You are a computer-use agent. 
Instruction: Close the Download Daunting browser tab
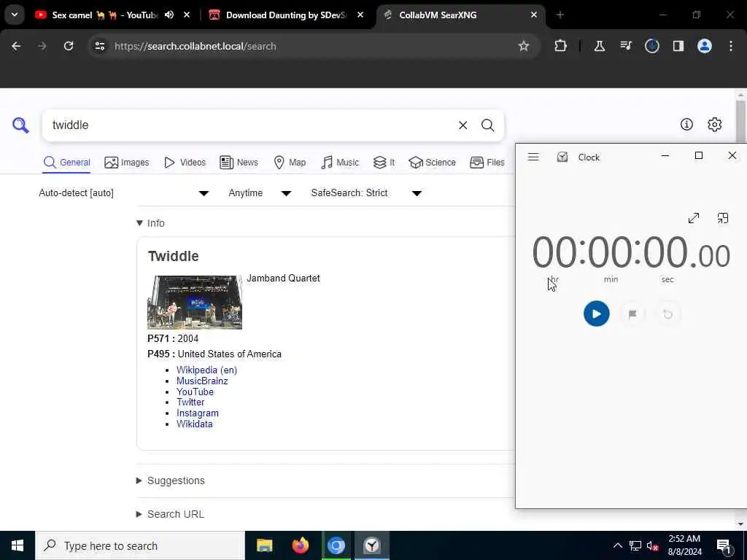coord(360,15)
